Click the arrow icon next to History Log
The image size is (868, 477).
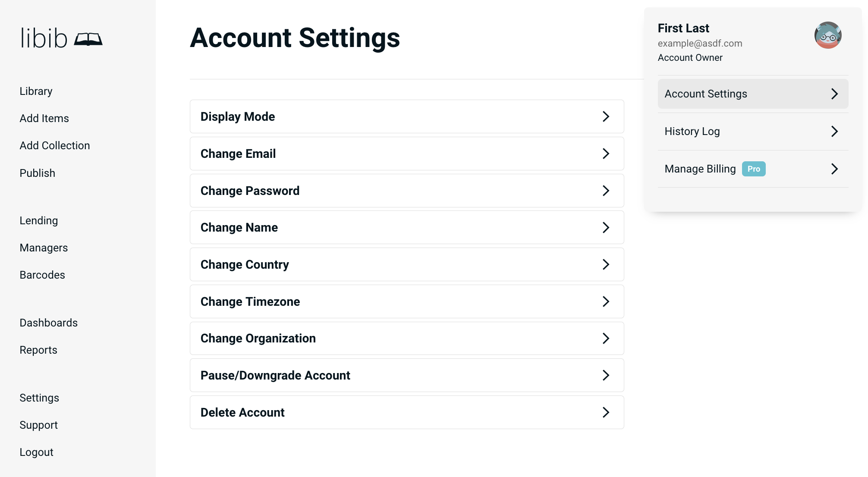834,132
